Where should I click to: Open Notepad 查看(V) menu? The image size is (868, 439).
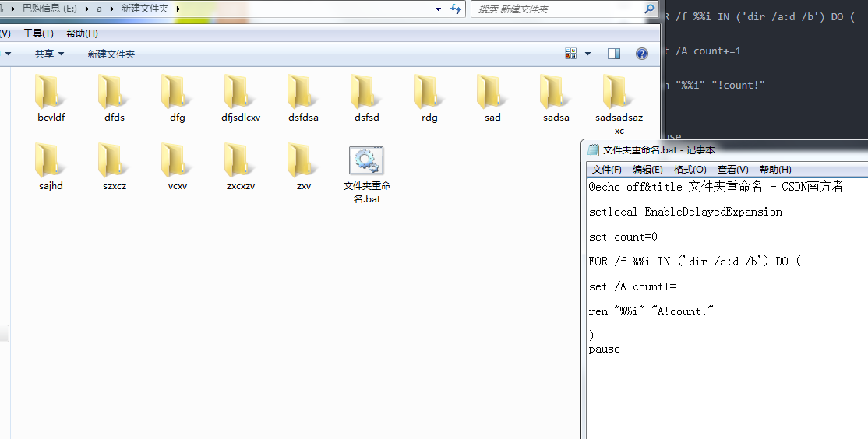pyautogui.click(x=733, y=170)
